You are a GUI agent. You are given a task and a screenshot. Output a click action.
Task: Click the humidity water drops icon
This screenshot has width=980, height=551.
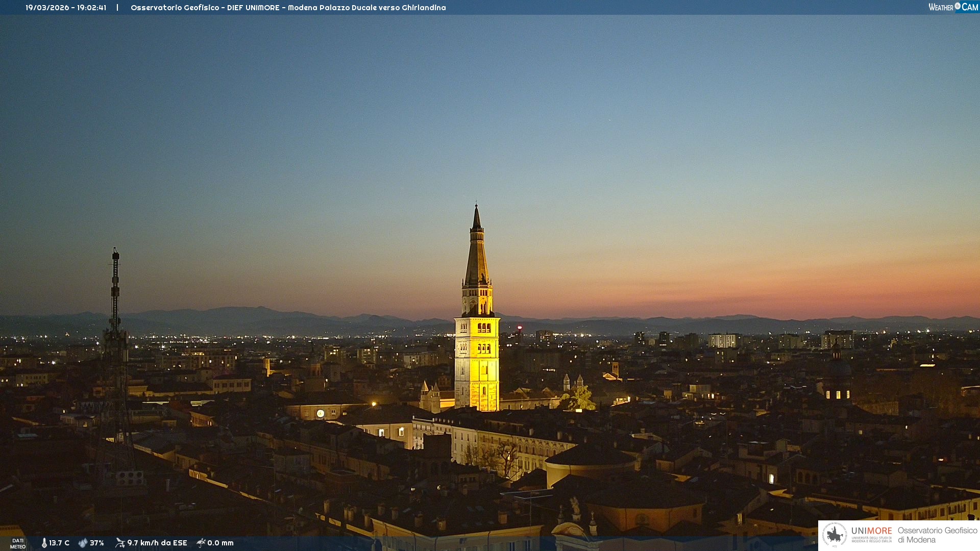coord(83,543)
